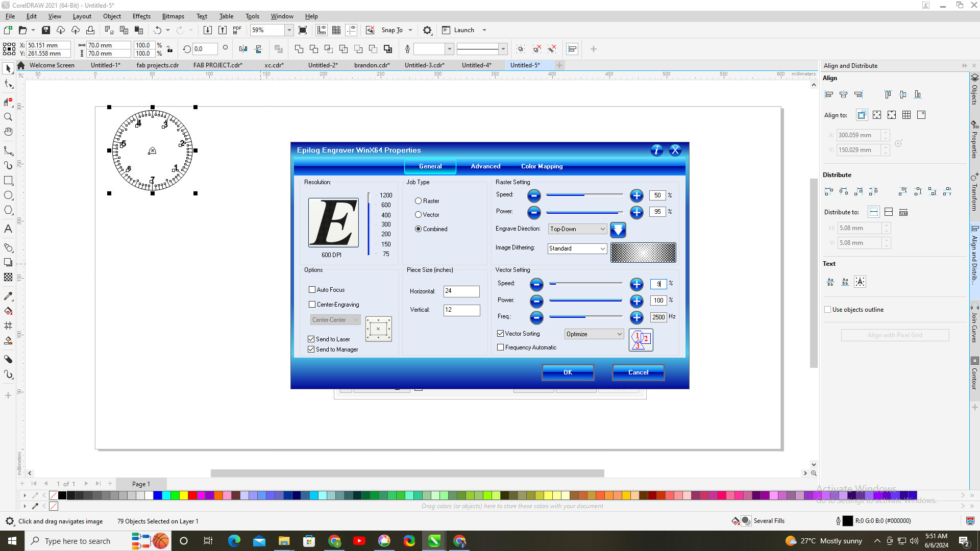The height and width of the screenshot is (551, 980).
Task: Decrease Vector Speed with minus button
Action: point(536,284)
